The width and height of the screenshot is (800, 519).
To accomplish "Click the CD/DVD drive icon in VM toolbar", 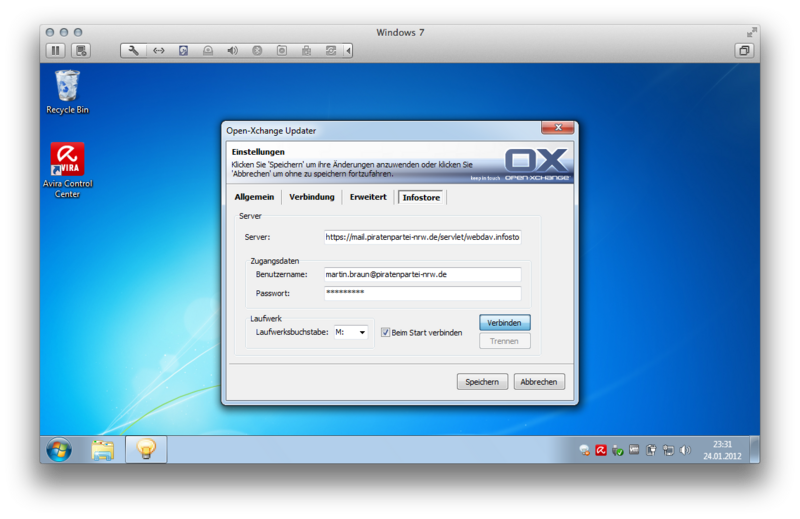I will coord(208,51).
